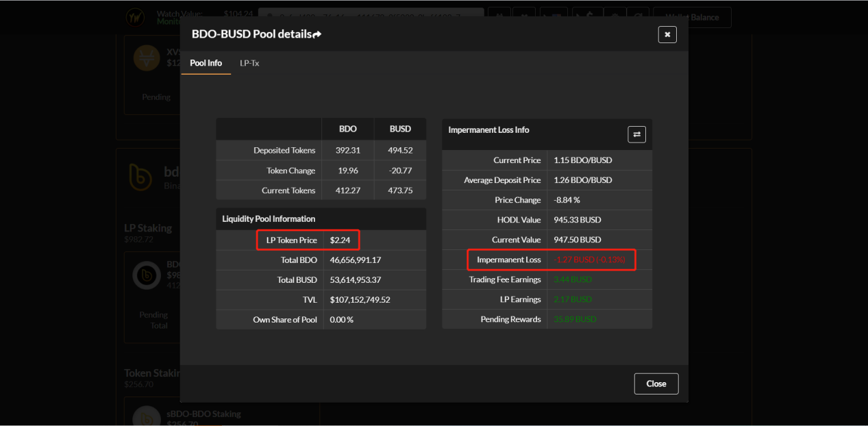Screen dimensions: 868x426
Task: Click the Current Price 1.15 BDO/BUSD value
Action: [x=582, y=160]
